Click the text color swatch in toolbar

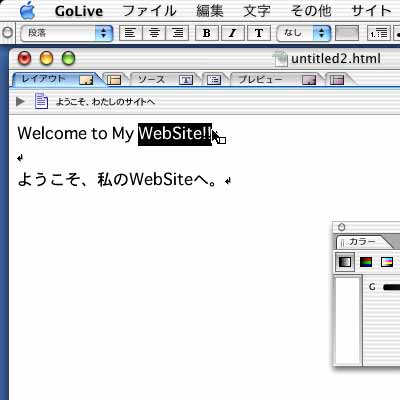point(347,33)
